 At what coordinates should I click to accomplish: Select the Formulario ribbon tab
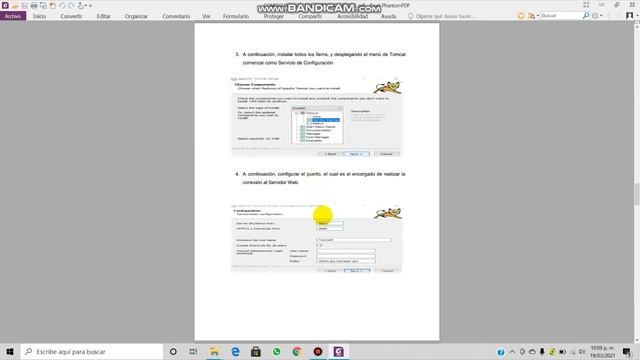point(236,16)
